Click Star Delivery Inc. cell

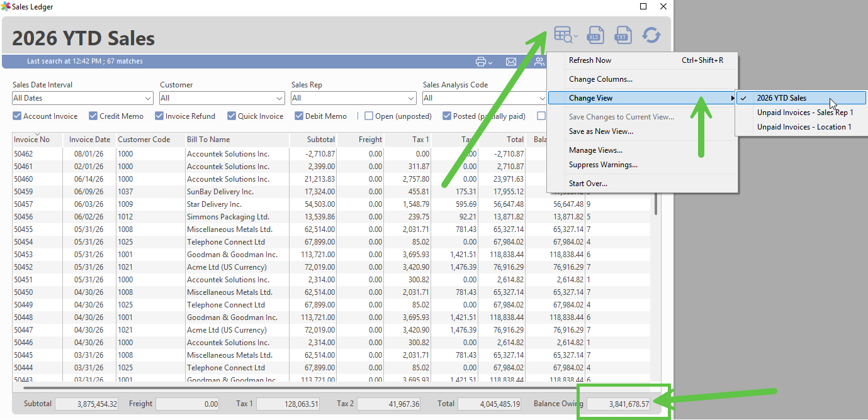click(237, 204)
